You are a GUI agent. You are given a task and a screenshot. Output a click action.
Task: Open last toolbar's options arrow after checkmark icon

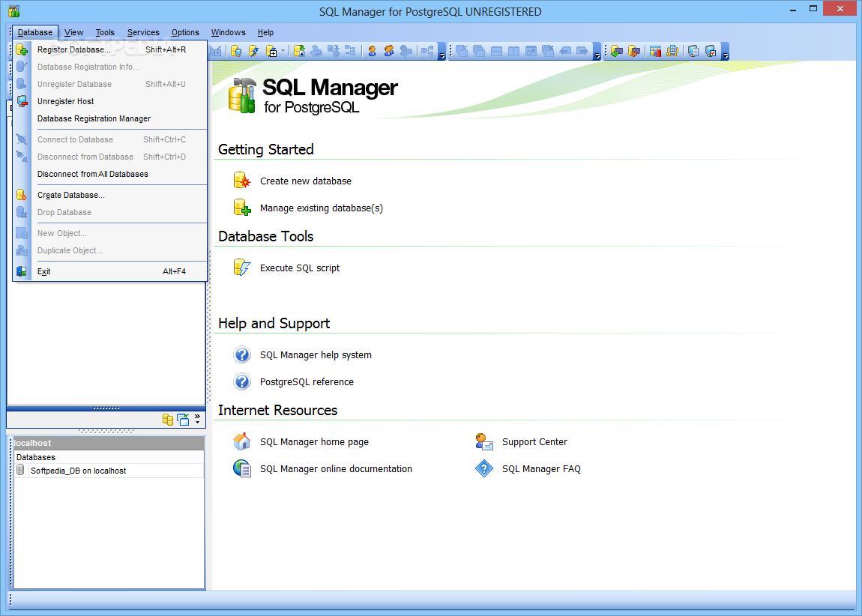coord(726,52)
